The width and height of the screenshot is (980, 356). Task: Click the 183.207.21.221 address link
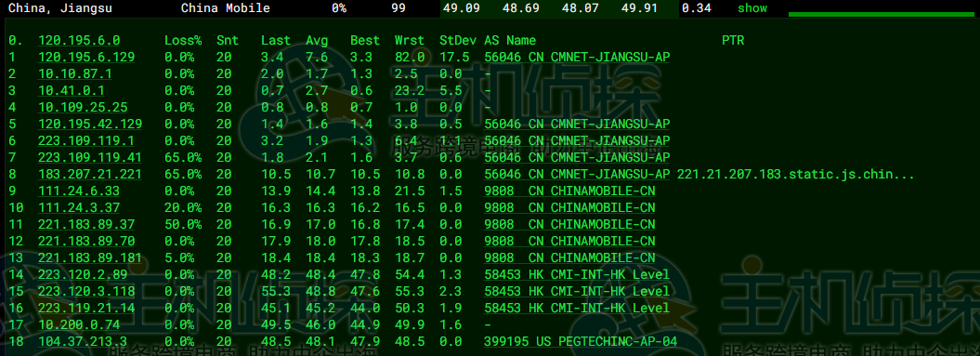pos(90,174)
